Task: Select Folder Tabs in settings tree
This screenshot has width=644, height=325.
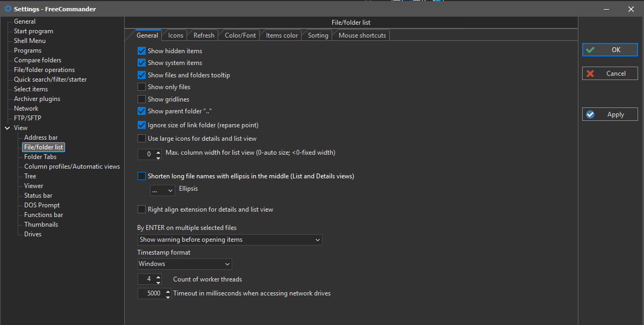Action: pos(40,157)
